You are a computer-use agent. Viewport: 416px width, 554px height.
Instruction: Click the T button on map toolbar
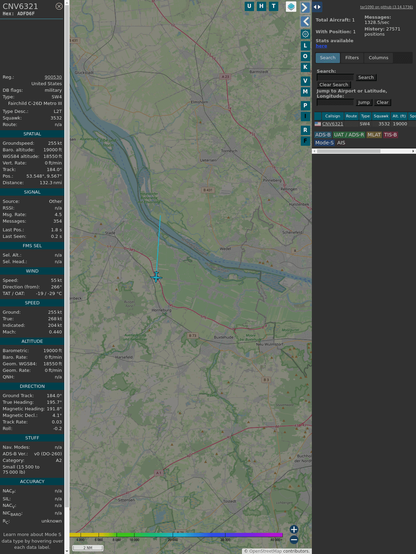point(273,6)
